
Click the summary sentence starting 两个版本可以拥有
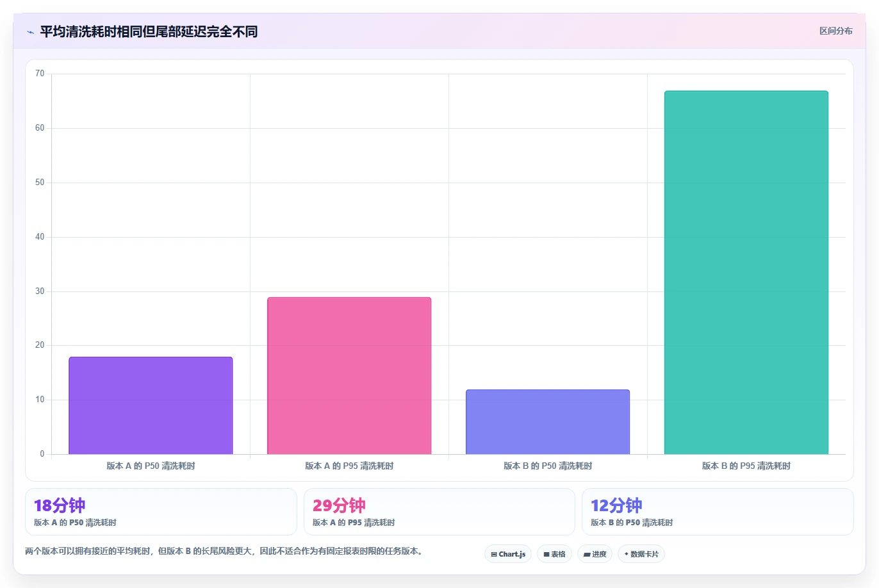click(226, 551)
